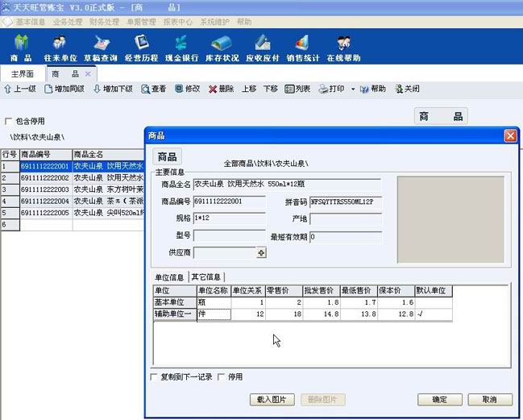523x420 pixels.
Task: Switch to the 主界面 tab
Action: 23,73
